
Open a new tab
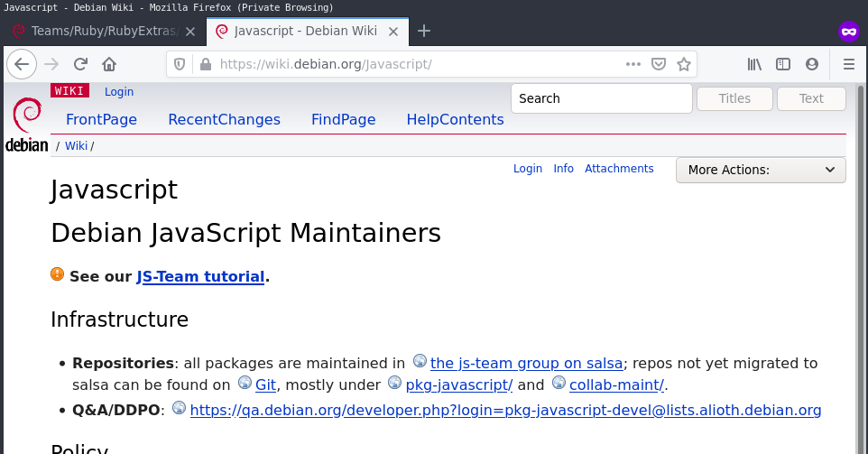[424, 31]
